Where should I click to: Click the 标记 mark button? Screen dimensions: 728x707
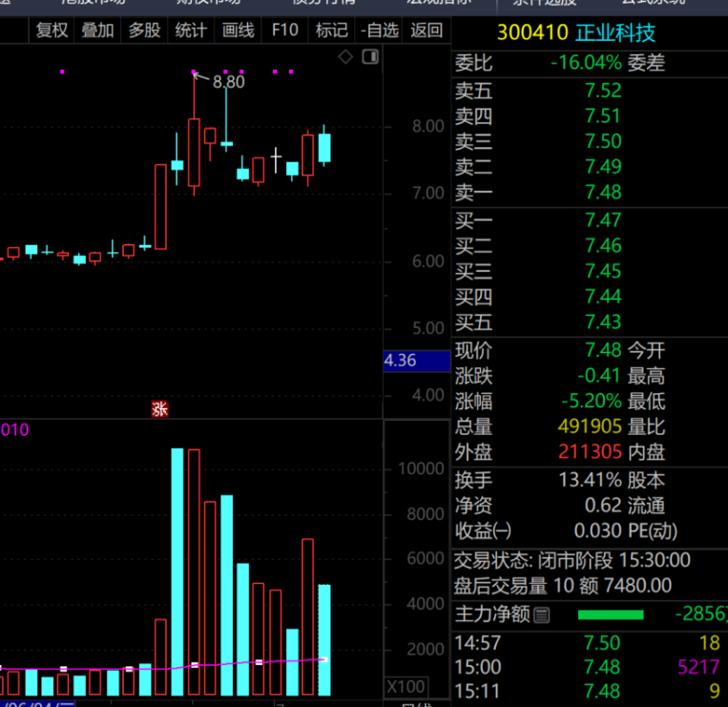pos(331,31)
